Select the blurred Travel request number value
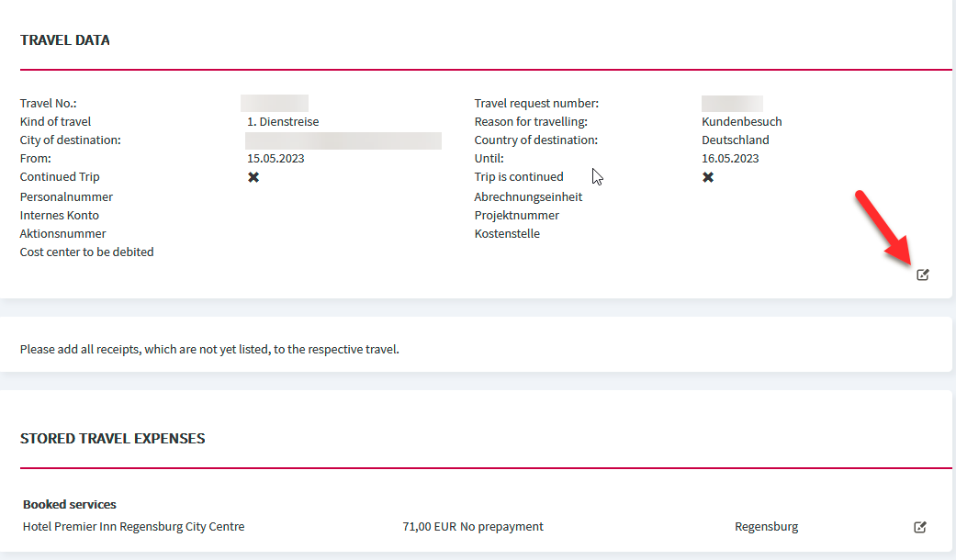 click(x=732, y=103)
